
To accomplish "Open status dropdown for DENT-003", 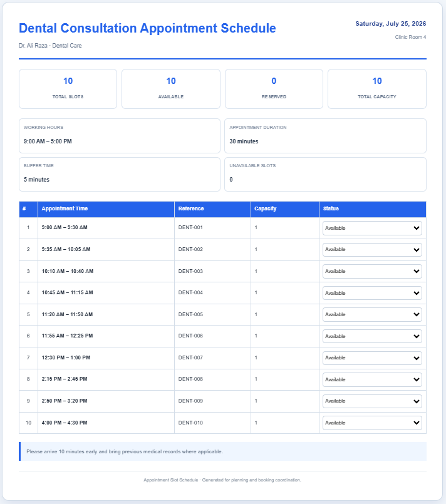I will point(372,271).
